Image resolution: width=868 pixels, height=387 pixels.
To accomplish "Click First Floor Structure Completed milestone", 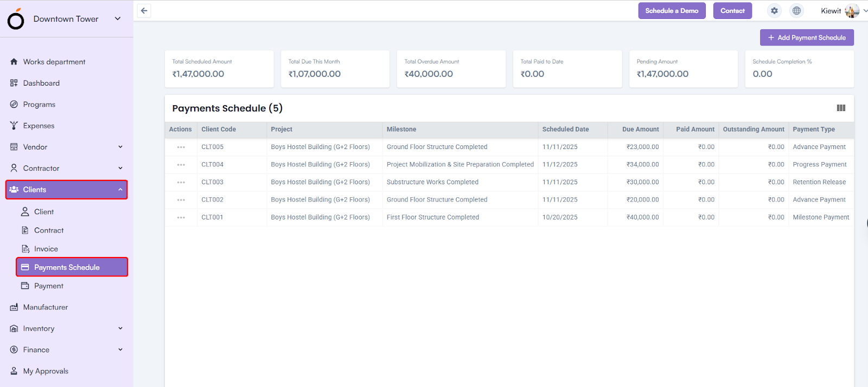I will 433,217.
